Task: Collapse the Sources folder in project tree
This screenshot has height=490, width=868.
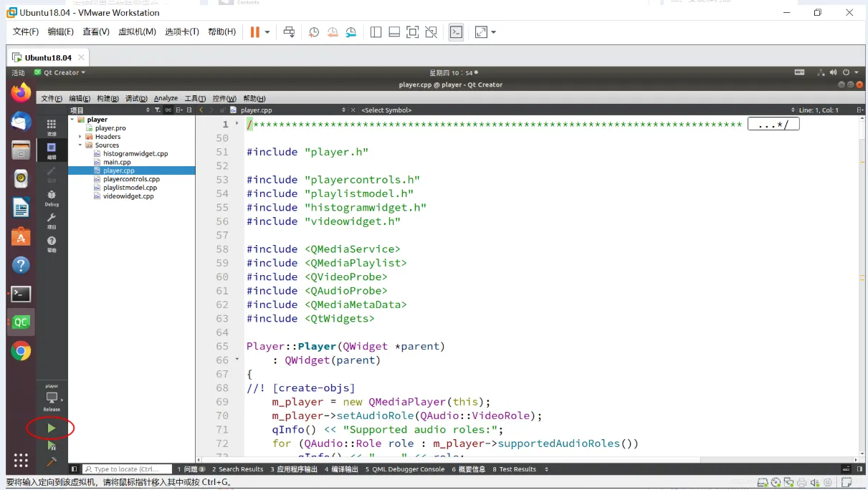Action: (x=80, y=145)
